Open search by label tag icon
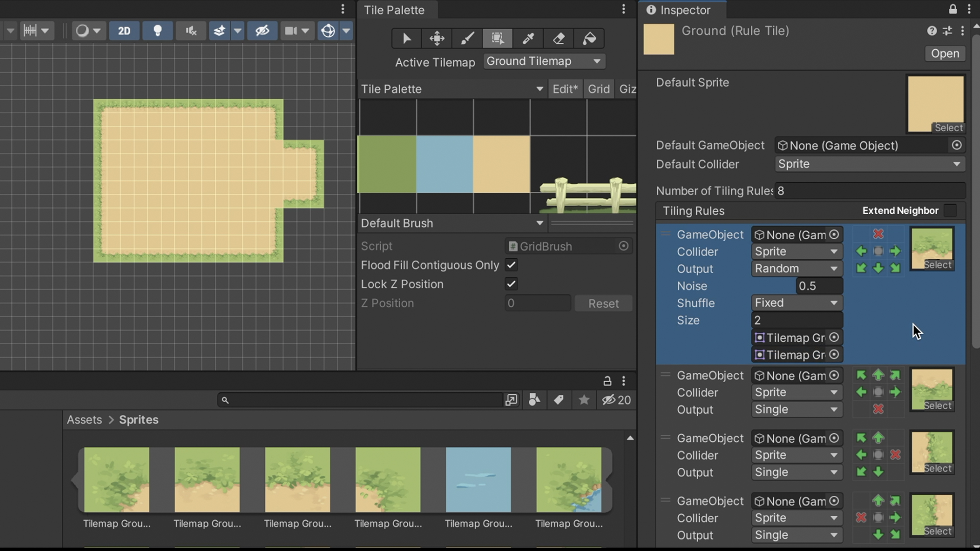The width and height of the screenshot is (980, 551). (x=559, y=400)
